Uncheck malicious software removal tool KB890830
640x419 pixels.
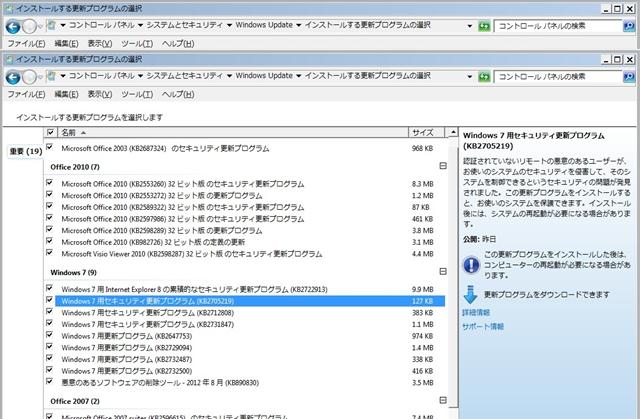tap(50, 381)
